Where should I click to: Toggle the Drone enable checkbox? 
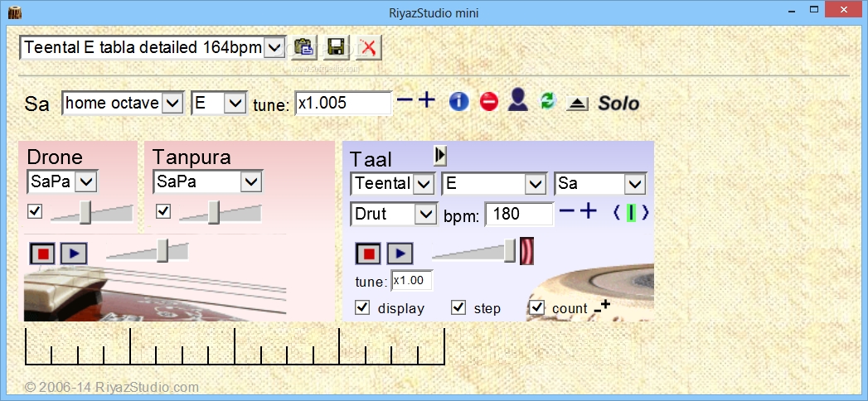pyautogui.click(x=35, y=211)
